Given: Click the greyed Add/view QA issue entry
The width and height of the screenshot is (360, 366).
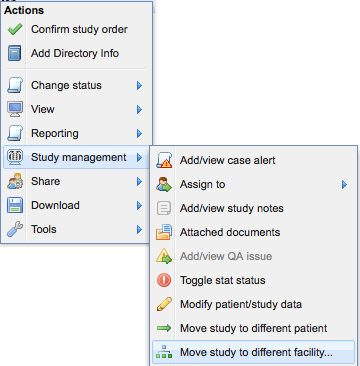Looking at the screenshot, I should click(x=253, y=256).
